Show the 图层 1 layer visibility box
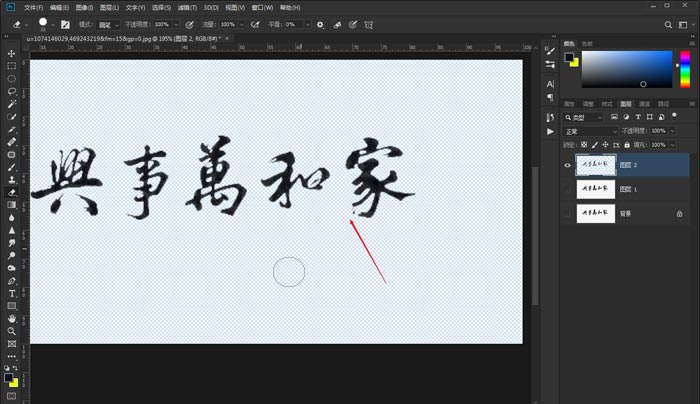Viewport: 700px width, 404px height. (567, 189)
